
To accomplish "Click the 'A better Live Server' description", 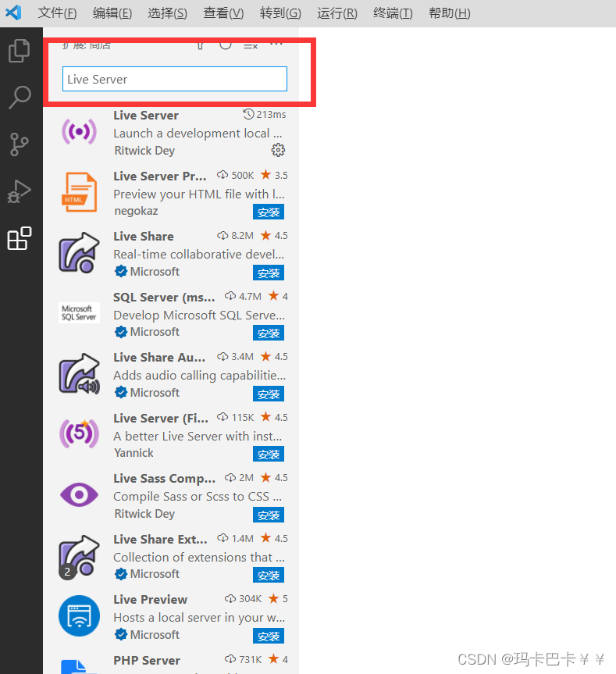I will pyautogui.click(x=198, y=437).
